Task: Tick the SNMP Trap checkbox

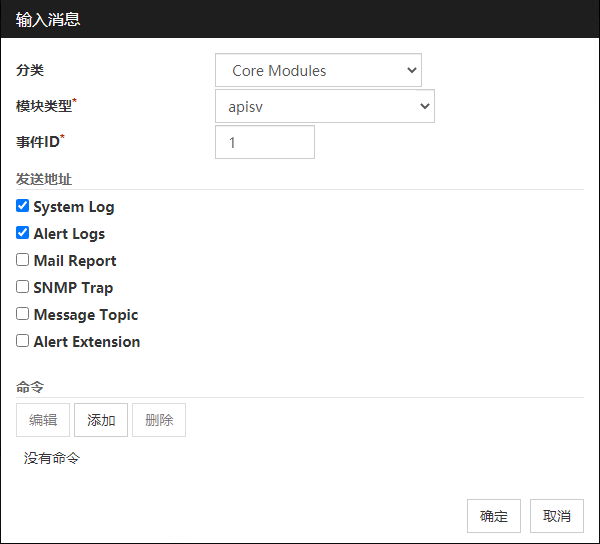Action: pyautogui.click(x=23, y=287)
